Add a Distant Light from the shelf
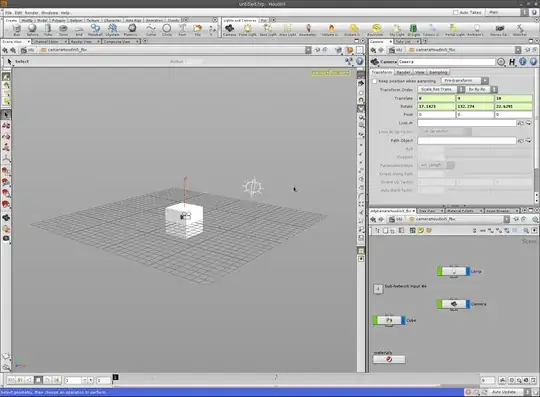 click(353, 30)
